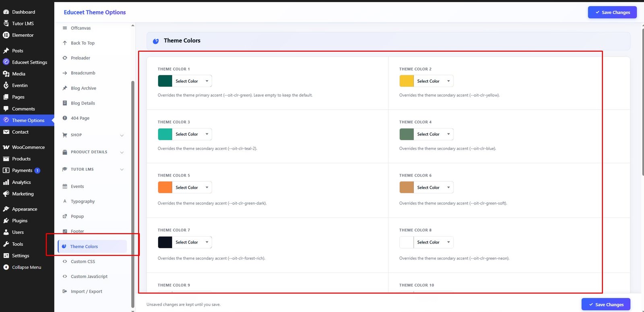
Task: Click the Comments speech bubble icon
Action: click(6, 109)
